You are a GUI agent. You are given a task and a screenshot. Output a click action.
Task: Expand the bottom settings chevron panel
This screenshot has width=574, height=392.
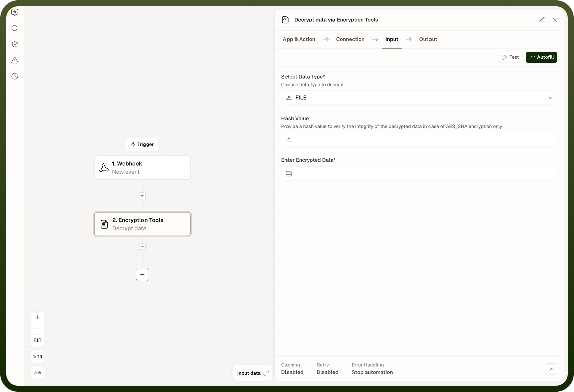coord(551,369)
